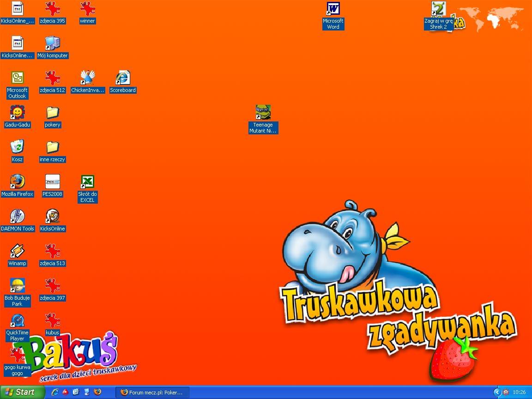Launch Firefox from the Quick Launch bar
532x399 pixels.
click(98, 392)
